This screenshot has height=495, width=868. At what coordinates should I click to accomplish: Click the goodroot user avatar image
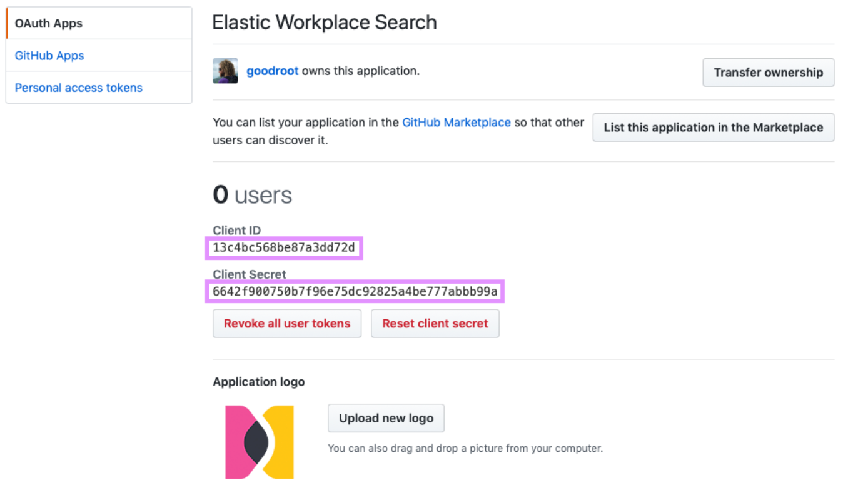[x=225, y=71]
